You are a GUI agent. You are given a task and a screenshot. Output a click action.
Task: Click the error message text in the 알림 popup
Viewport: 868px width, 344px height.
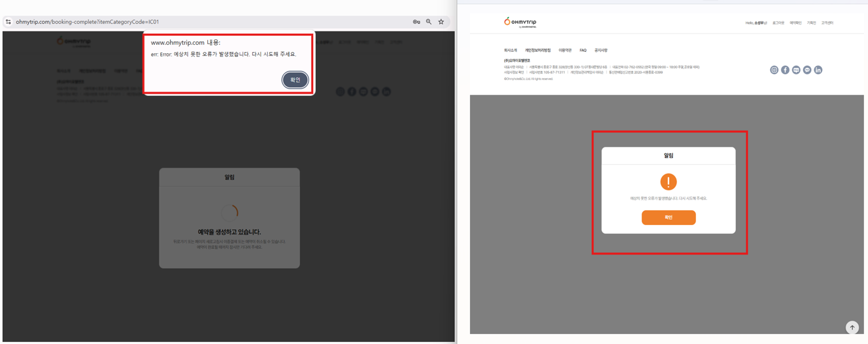(668, 199)
